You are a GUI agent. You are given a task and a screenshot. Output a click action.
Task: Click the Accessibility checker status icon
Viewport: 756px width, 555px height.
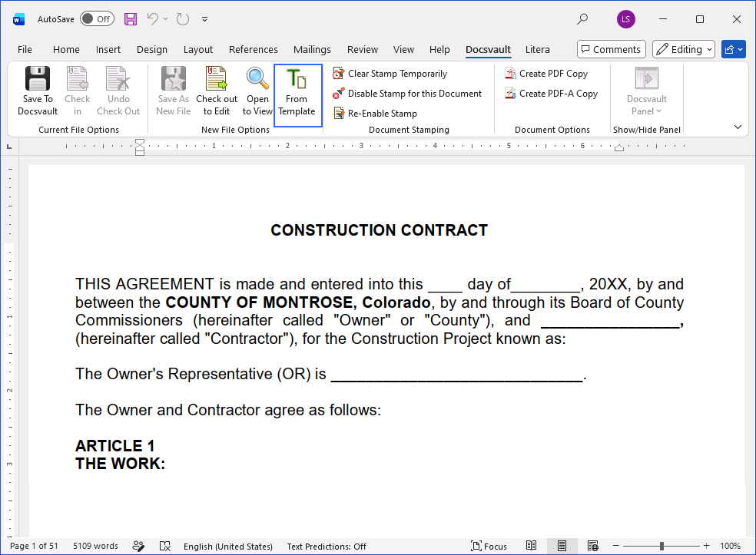click(138, 546)
